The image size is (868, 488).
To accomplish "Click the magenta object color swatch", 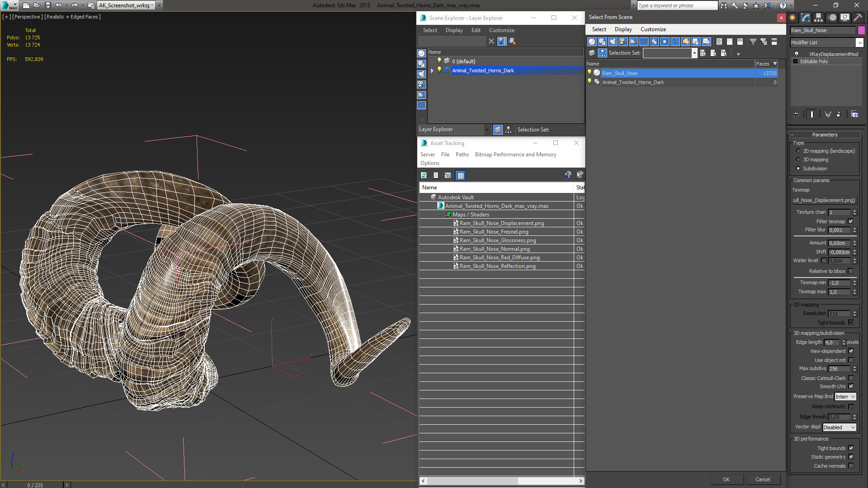I will 861,30.
